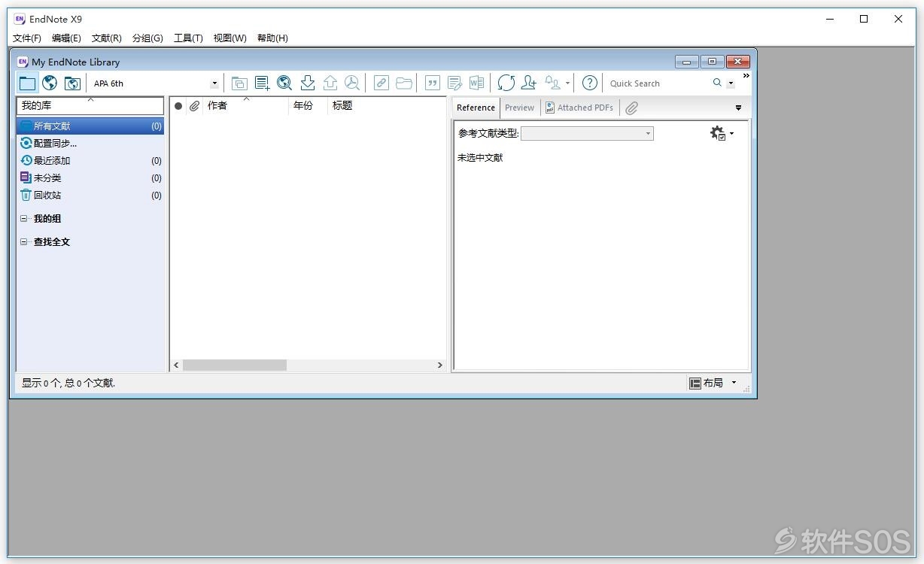Maximize the My EndNote Library inner window
The width and height of the screenshot is (924, 564).
(x=712, y=62)
